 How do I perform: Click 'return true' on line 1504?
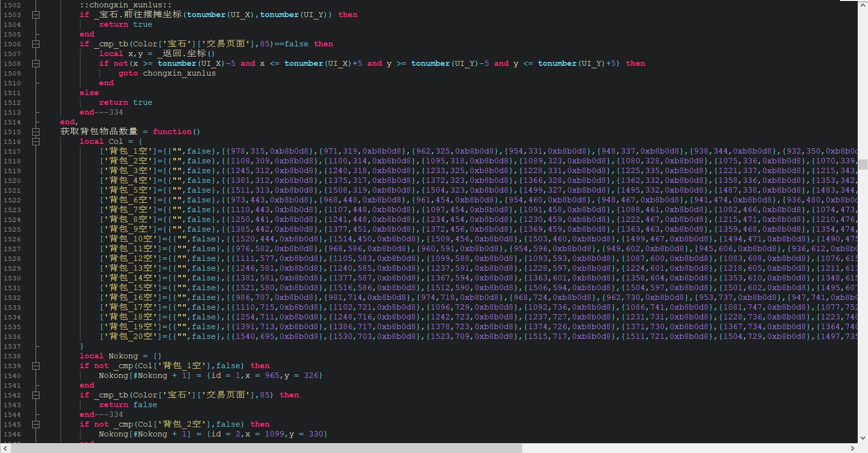coord(125,24)
